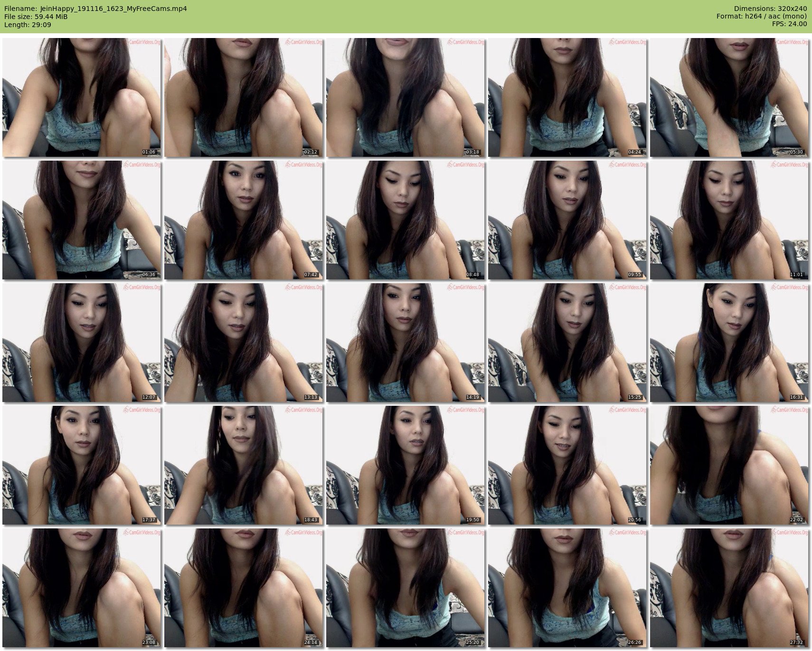Open the last thumbnail at 27:32
This screenshot has width=812, height=651.
tap(729, 588)
